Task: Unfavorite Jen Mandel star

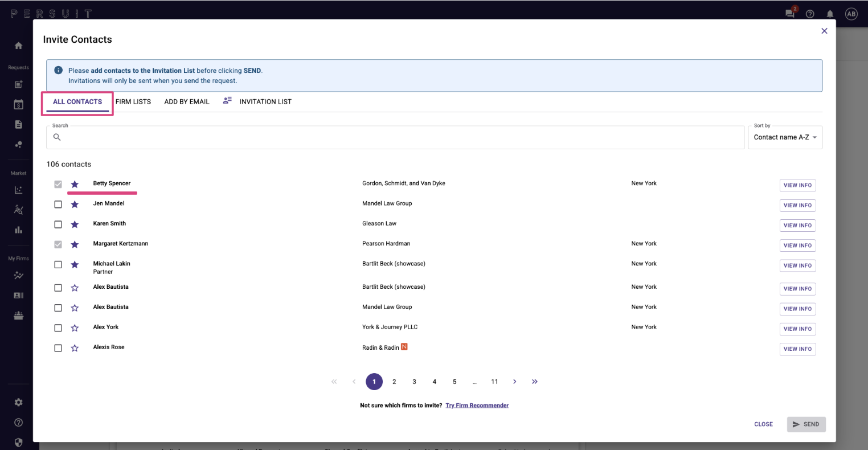Action: click(75, 204)
